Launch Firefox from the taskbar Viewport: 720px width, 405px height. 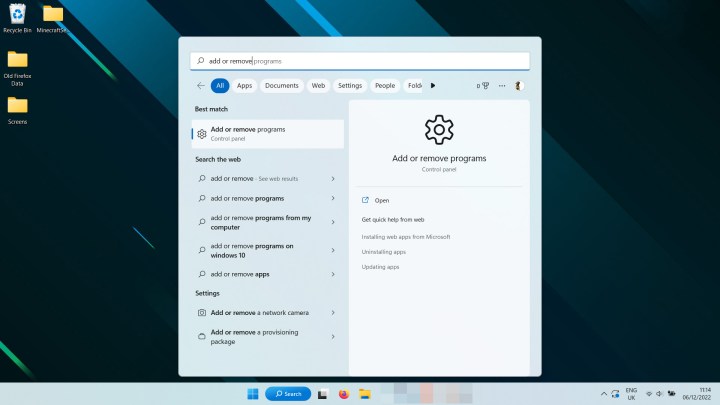tap(344, 394)
